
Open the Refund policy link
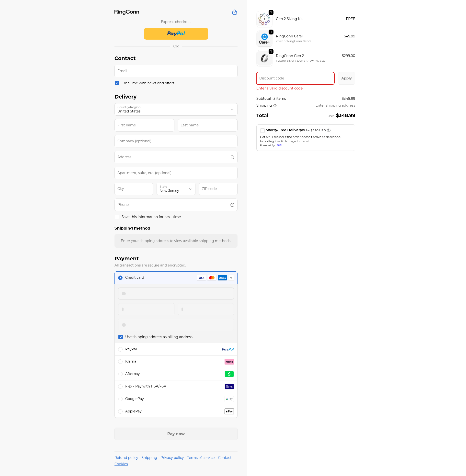126,458
